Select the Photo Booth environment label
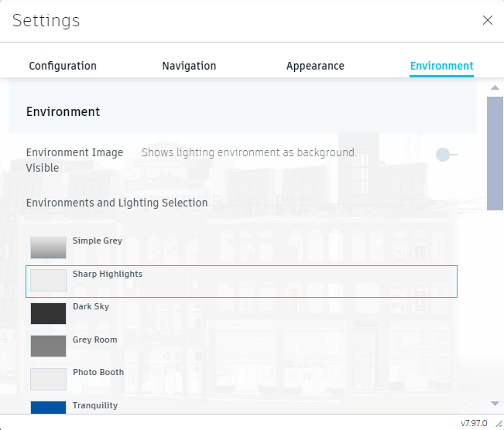 pyautogui.click(x=98, y=373)
